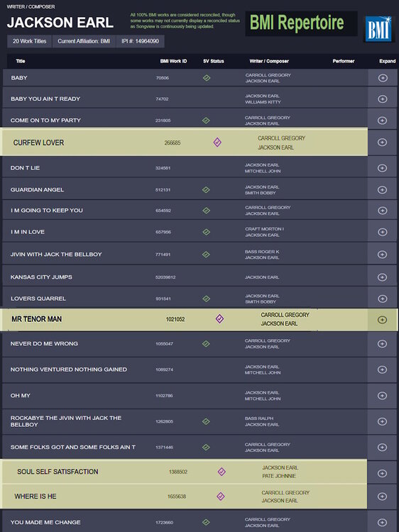Click the BMI logo icon
The height and width of the screenshot is (532, 399).
tap(378, 29)
